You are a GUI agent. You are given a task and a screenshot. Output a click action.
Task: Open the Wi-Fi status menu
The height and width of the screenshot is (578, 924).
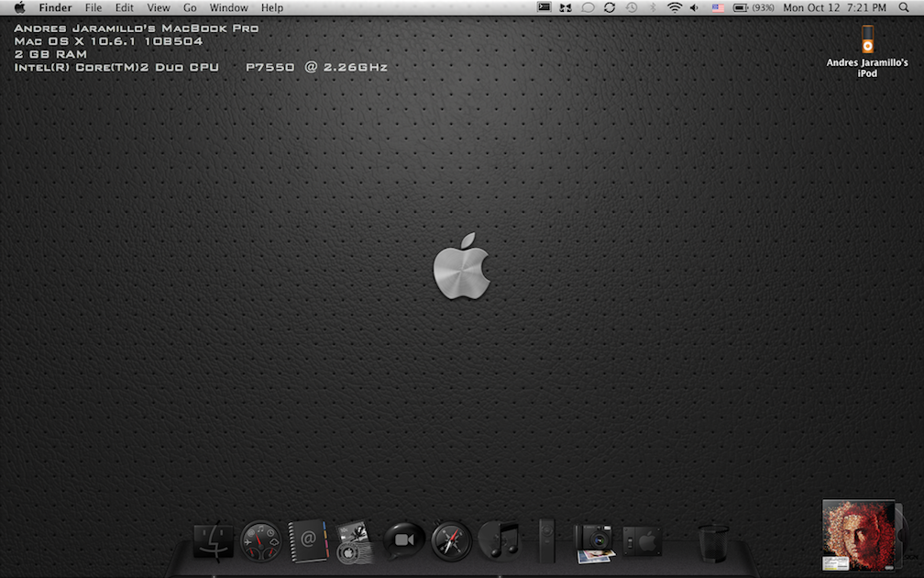[x=674, y=7]
